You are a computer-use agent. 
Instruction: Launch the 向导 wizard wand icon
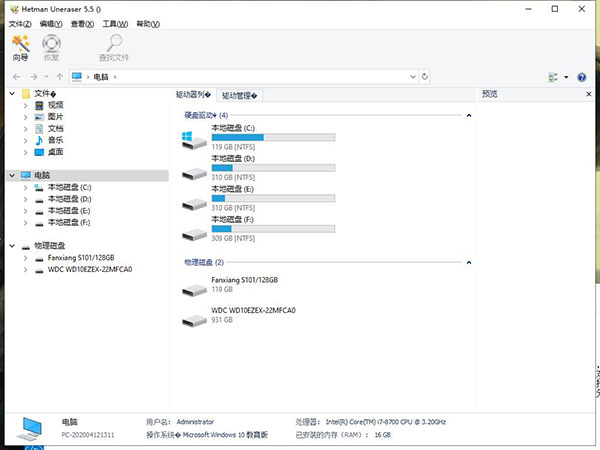21,43
